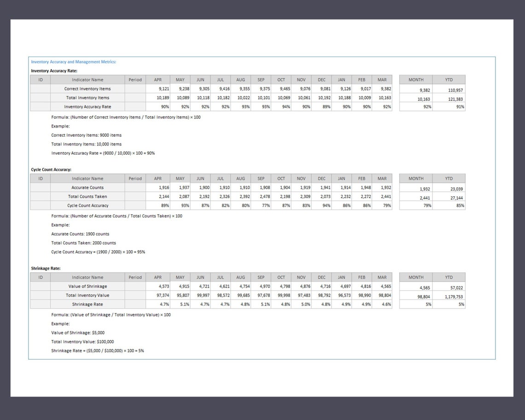Click the Value of Shrinkage row label

87,286
